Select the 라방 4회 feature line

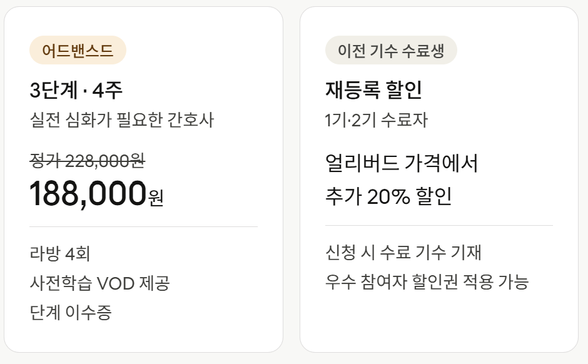(x=60, y=254)
